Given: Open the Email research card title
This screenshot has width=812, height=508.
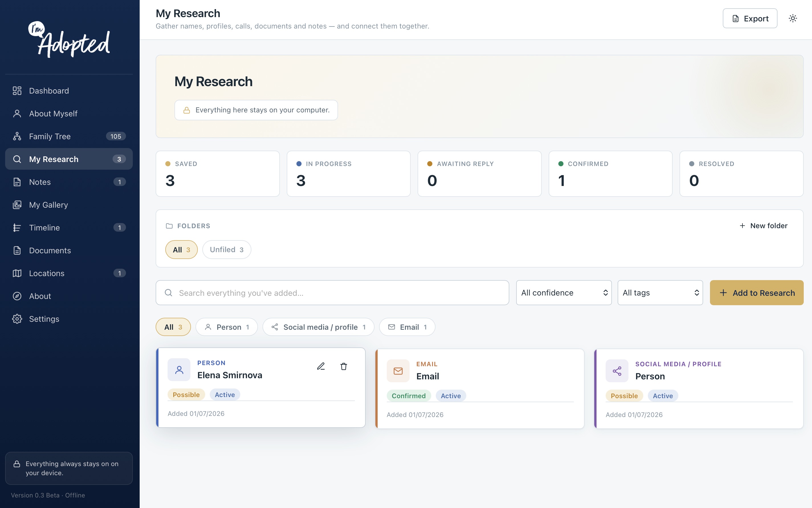Looking at the screenshot, I should [428, 377].
